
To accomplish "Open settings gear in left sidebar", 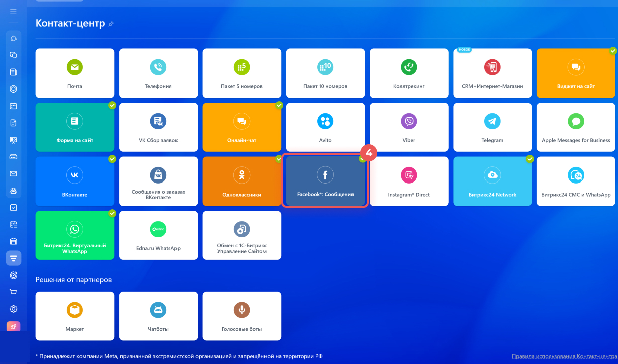I will point(14,309).
